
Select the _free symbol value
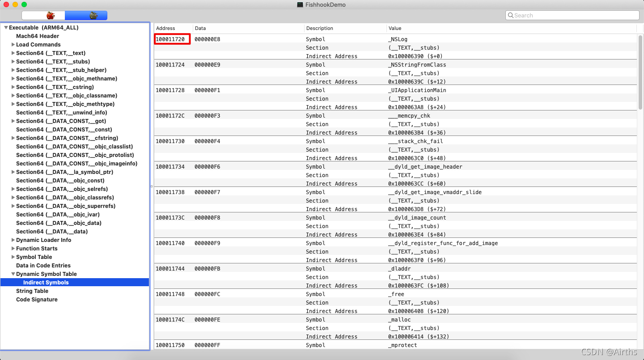[x=396, y=294]
